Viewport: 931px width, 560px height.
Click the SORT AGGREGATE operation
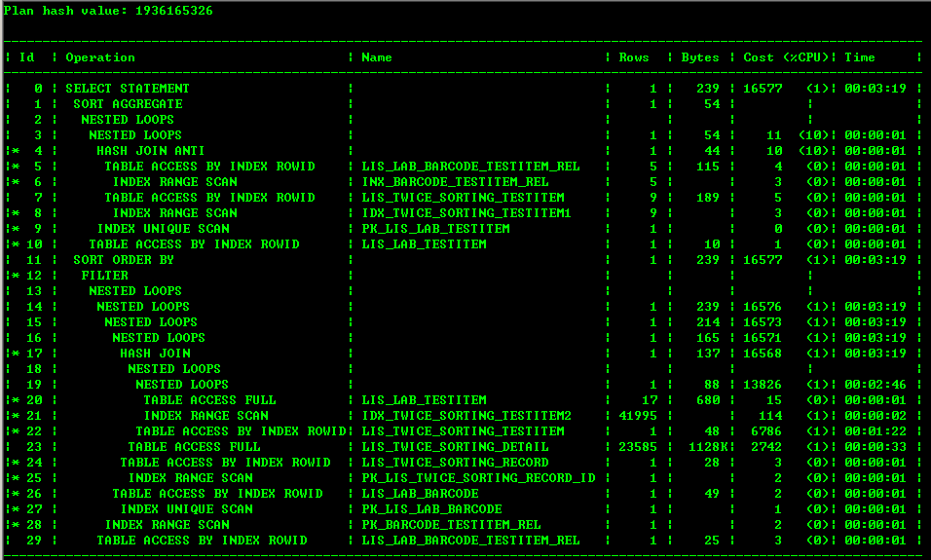click(x=128, y=104)
